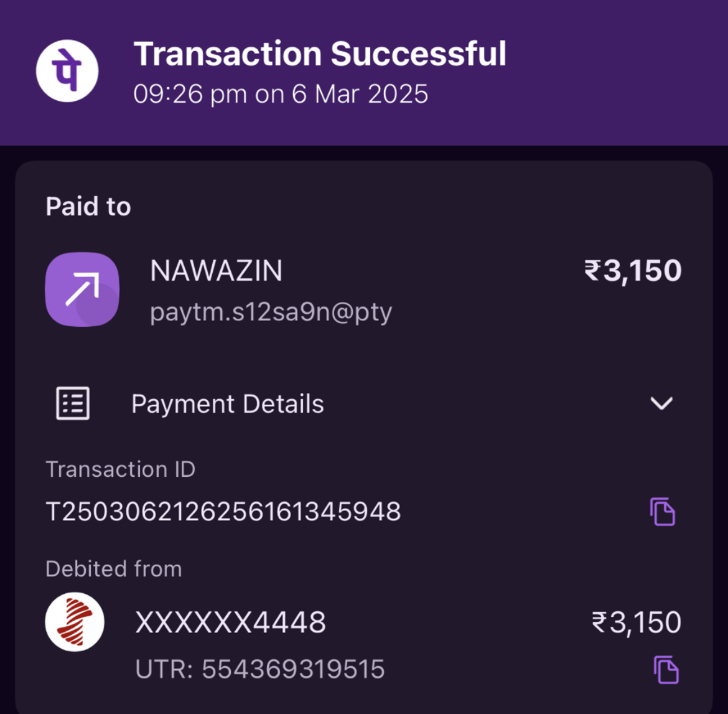Screen dimensions: 728x714
Task: Click the Transaction ID label
Action: pyautogui.click(x=121, y=469)
